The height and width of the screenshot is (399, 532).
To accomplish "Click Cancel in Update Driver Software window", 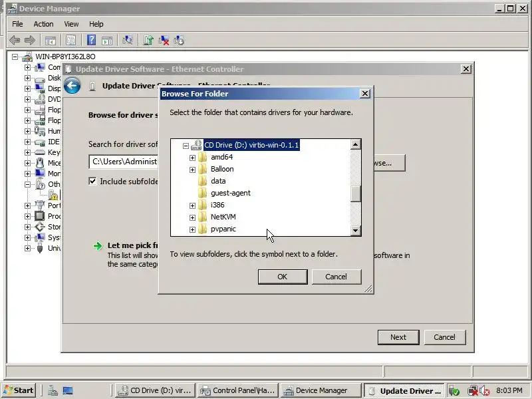I will [x=444, y=337].
